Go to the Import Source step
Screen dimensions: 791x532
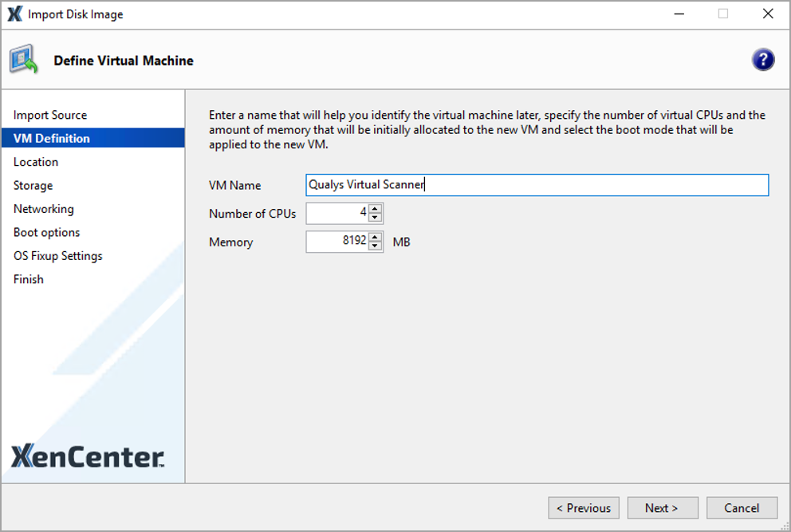point(92,115)
